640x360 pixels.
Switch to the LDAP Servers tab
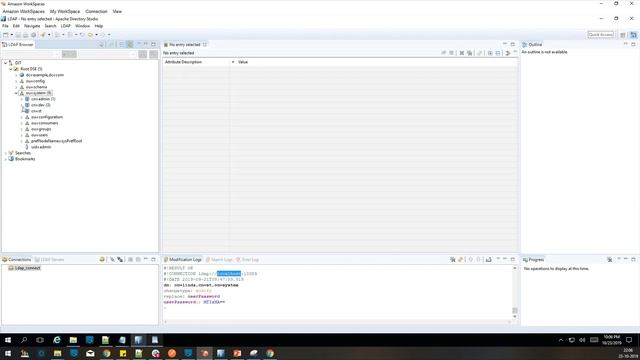pos(49,260)
